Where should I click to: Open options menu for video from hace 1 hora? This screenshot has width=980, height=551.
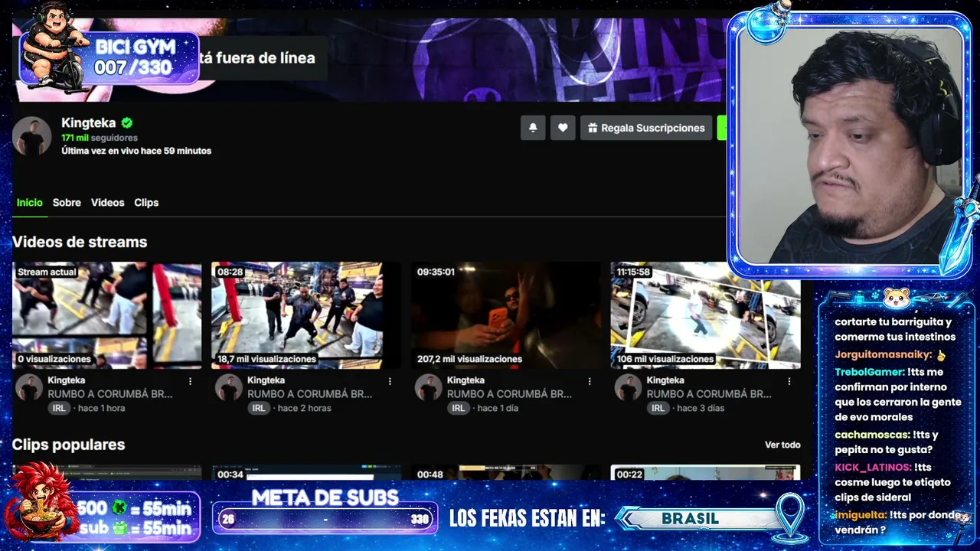[x=191, y=381]
